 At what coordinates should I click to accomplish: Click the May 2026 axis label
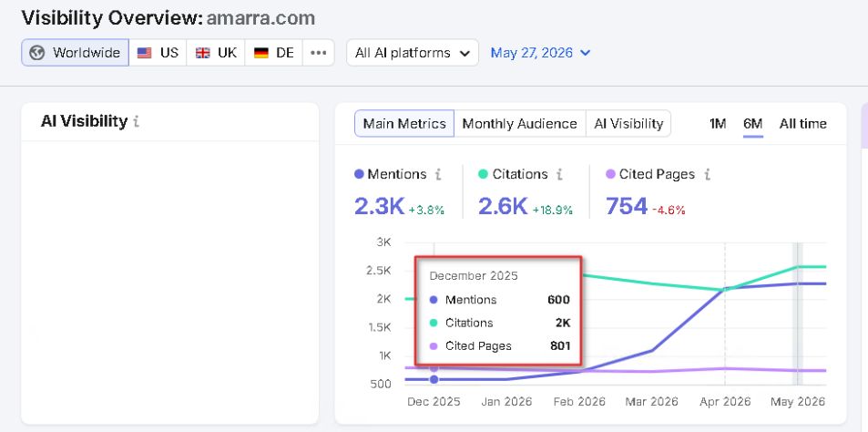pyautogui.click(x=798, y=402)
